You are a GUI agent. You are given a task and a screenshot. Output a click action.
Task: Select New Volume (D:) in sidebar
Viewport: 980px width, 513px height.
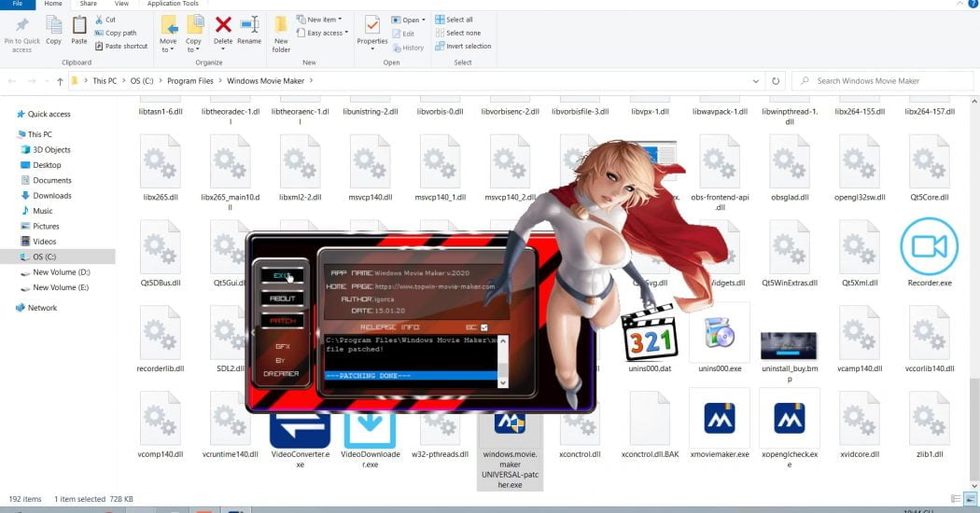pyautogui.click(x=62, y=271)
